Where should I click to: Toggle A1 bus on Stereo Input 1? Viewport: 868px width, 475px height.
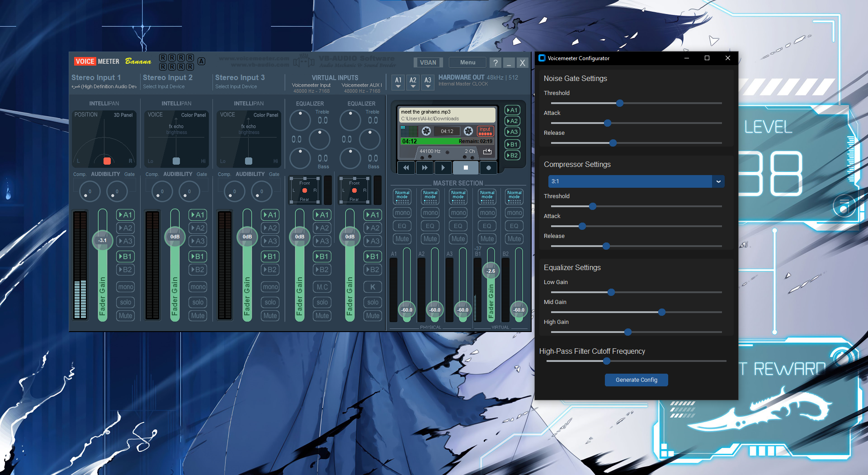pos(126,215)
